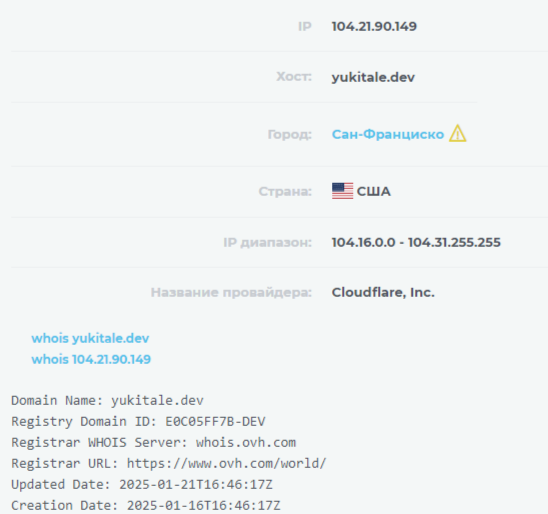
Task: Open whois 104.21.90.149 link
Action: pyautogui.click(x=91, y=359)
